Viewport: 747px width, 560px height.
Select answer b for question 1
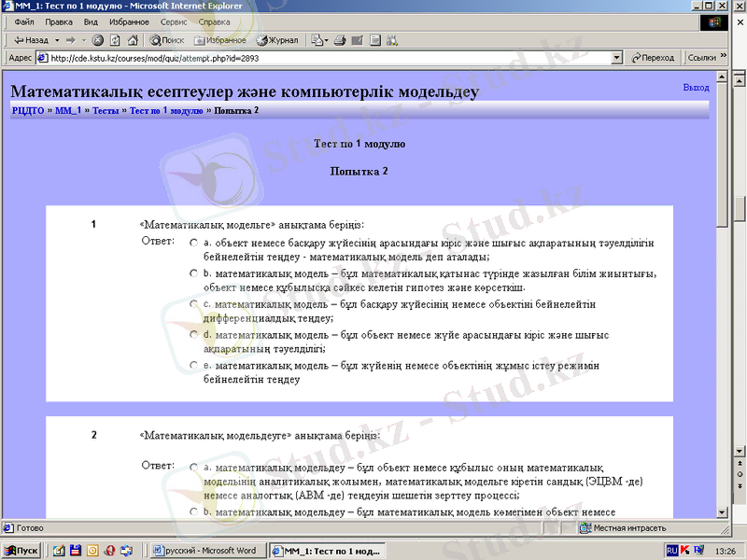click(x=193, y=273)
